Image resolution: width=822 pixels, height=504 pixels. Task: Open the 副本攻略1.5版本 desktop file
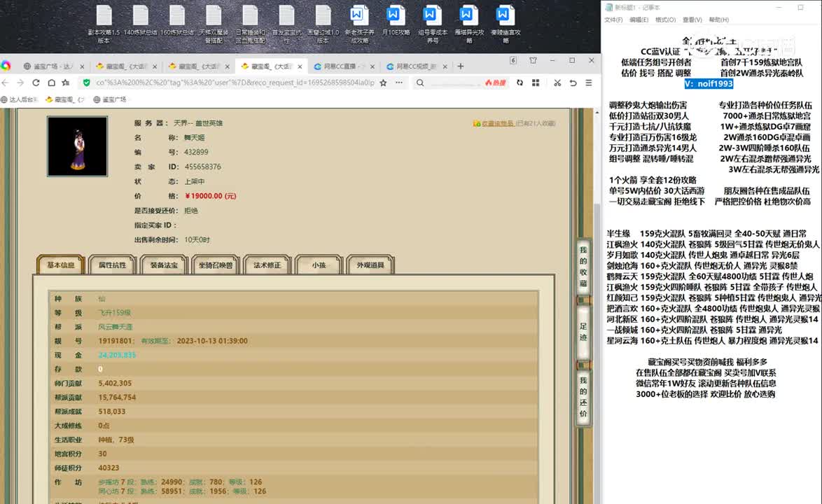point(104,24)
